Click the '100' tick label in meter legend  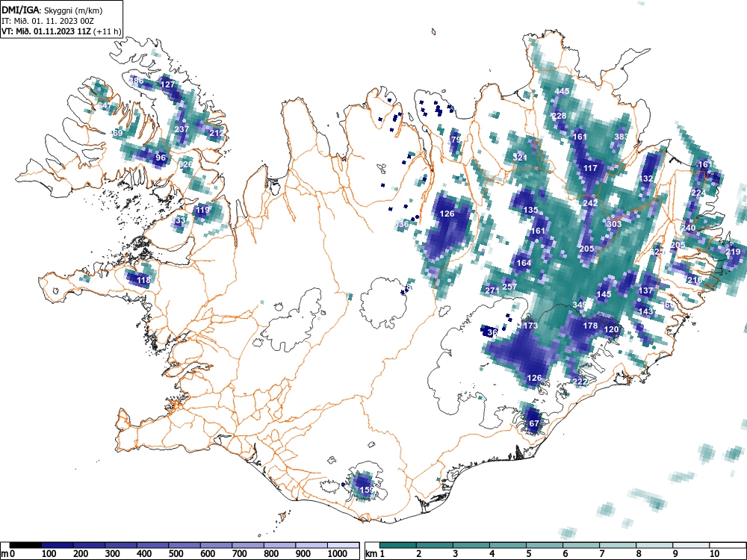(49, 554)
